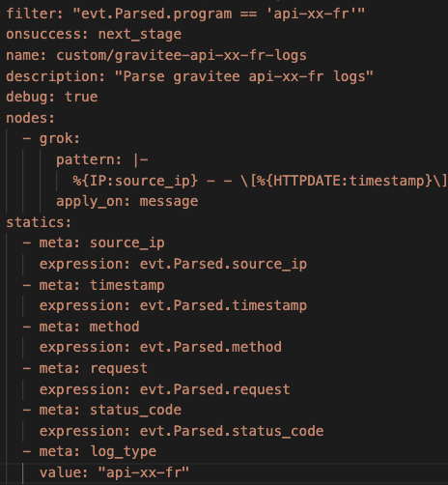Click the name custom/gravitee-api-xx-fr-logs text
This screenshot has width=448, height=485.
[x=182, y=55]
